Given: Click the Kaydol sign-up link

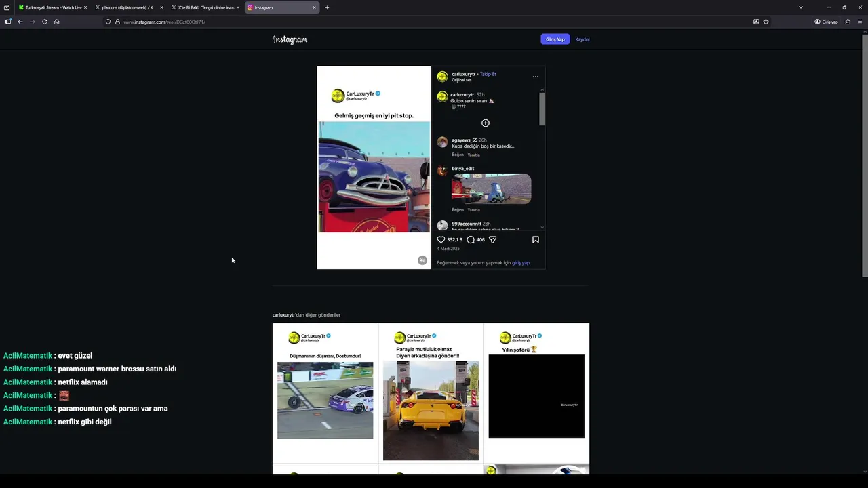Looking at the screenshot, I should click(583, 39).
